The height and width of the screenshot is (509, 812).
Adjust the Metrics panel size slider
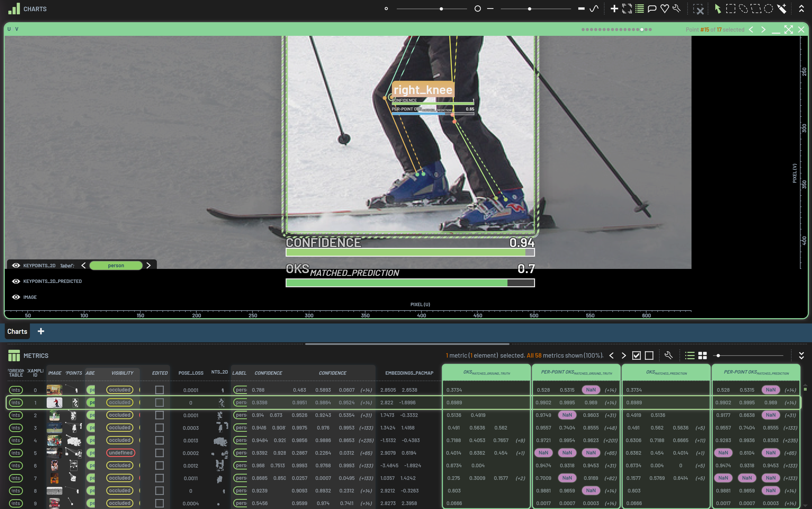pyautogui.click(x=718, y=355)
